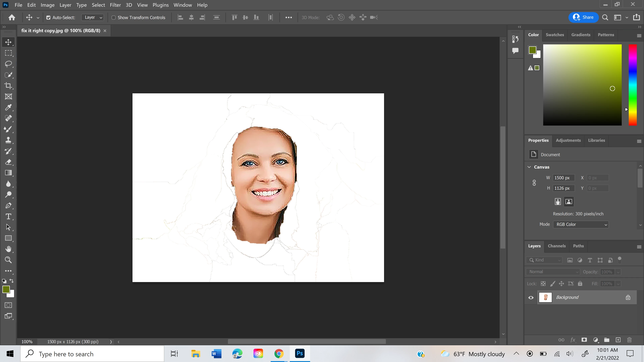This screenshot has height=362, width=644.
Task: Click the foreground color swatch in toolbar
Action: point(6,289)
